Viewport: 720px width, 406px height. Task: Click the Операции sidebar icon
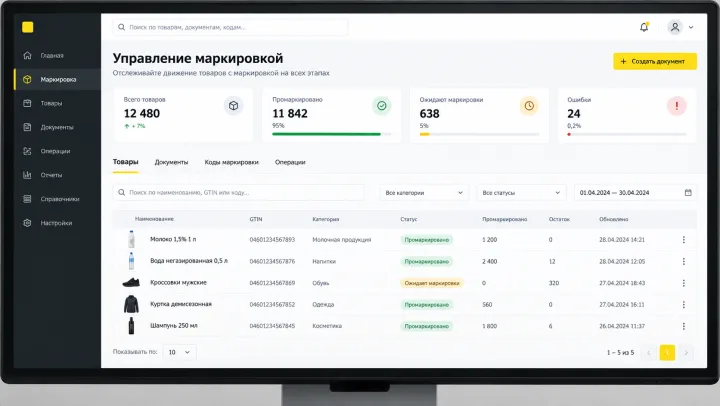28,151
